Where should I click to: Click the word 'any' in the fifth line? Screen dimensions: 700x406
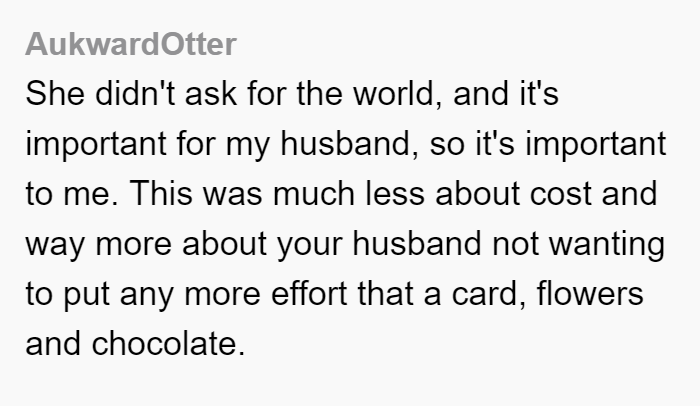pos(146,294)
